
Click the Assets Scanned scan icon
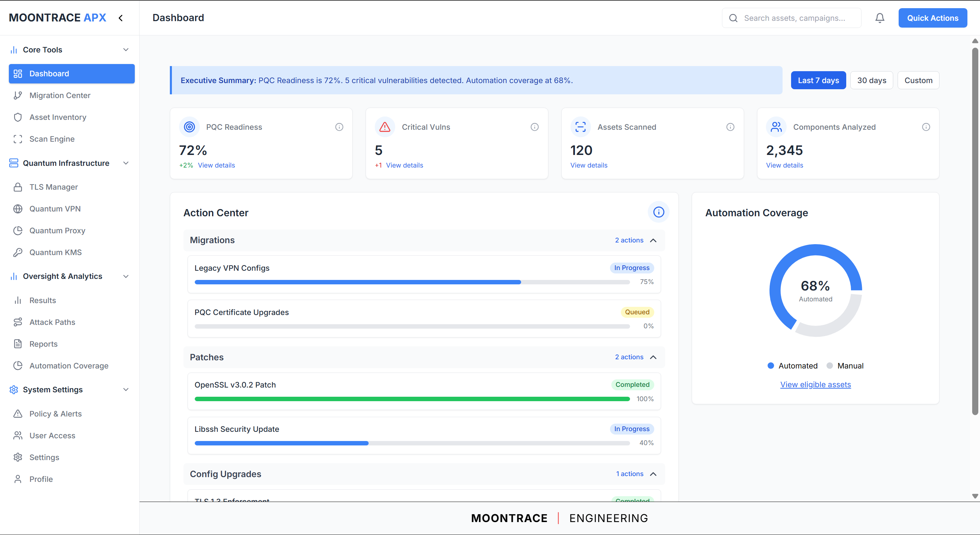point(580,127)
